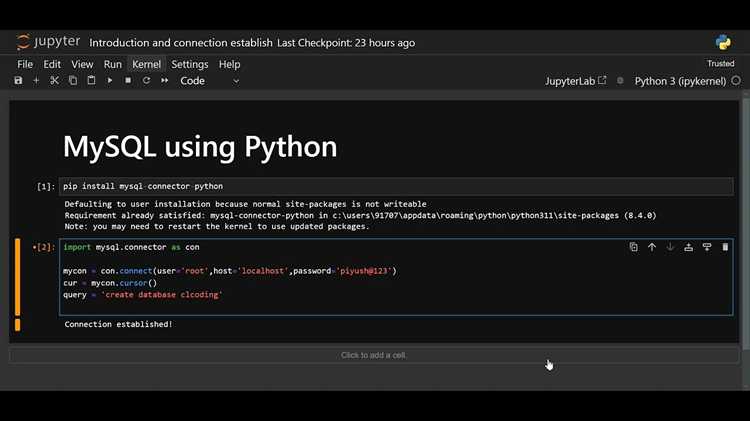Insert a new cell with plus icon
This screenshot has height=421, width=750.
tap(36, 80)
